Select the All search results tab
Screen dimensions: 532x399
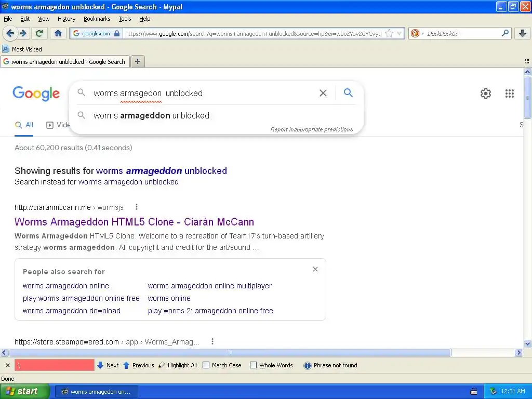24,125
